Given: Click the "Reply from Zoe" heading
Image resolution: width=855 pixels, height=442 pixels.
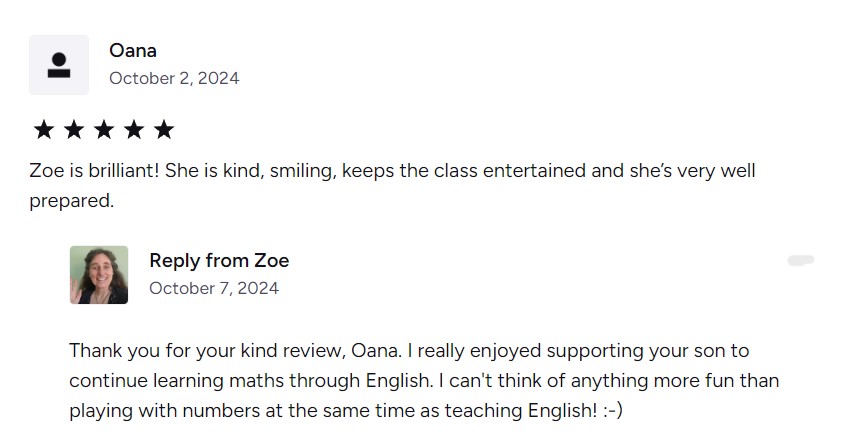Looking at the screenshot, I should point(219,261).
